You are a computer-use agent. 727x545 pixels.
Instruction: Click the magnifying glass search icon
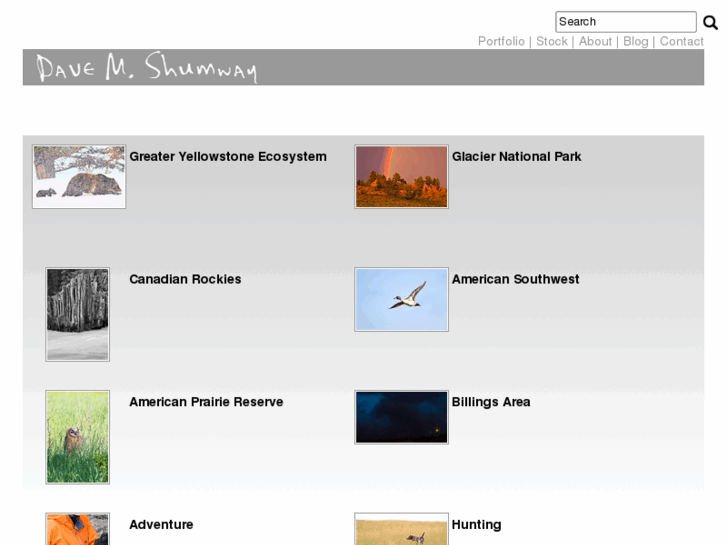710,22
